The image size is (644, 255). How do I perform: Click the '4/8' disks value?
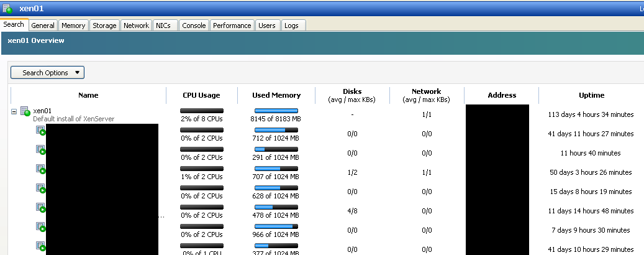pos(352,211)
